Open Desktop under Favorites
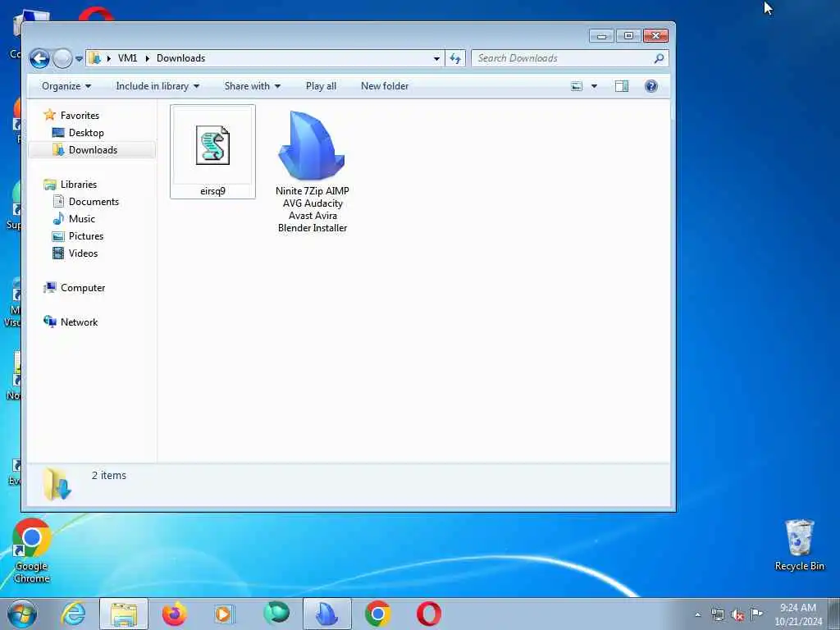 click(85, 132)
